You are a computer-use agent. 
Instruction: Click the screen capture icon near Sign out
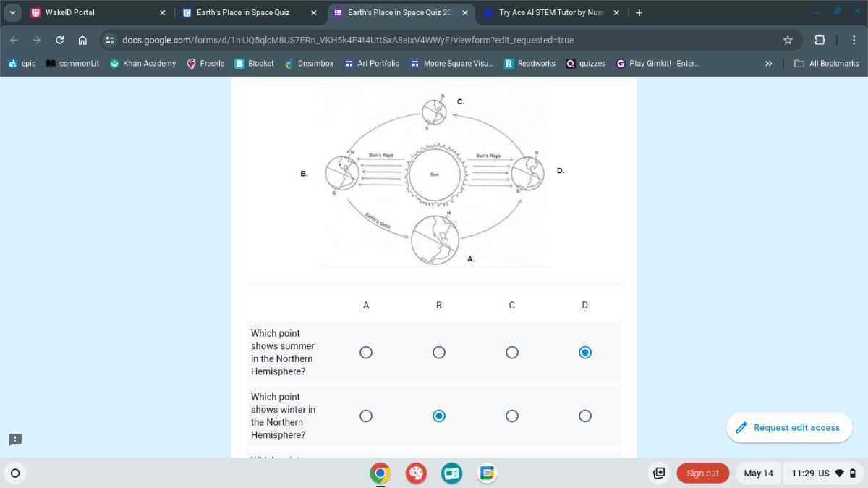pos(659,473)
